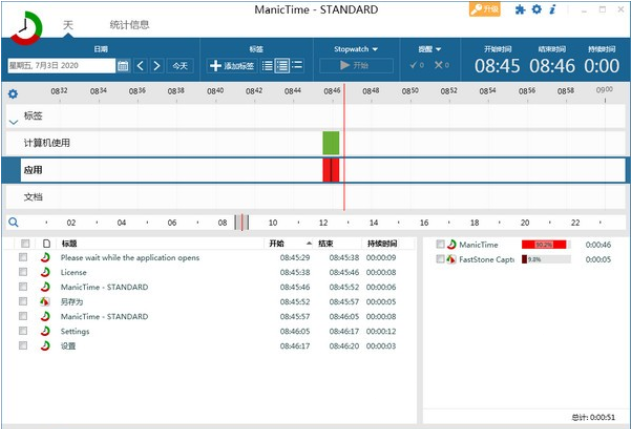Jump to today with 今天 button
Screen dimensions: 633x429
click(x=180, y=65)
